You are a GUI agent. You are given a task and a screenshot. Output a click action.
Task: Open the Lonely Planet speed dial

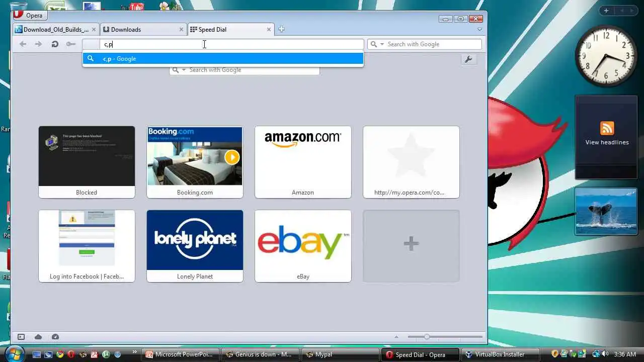[195, 246]
